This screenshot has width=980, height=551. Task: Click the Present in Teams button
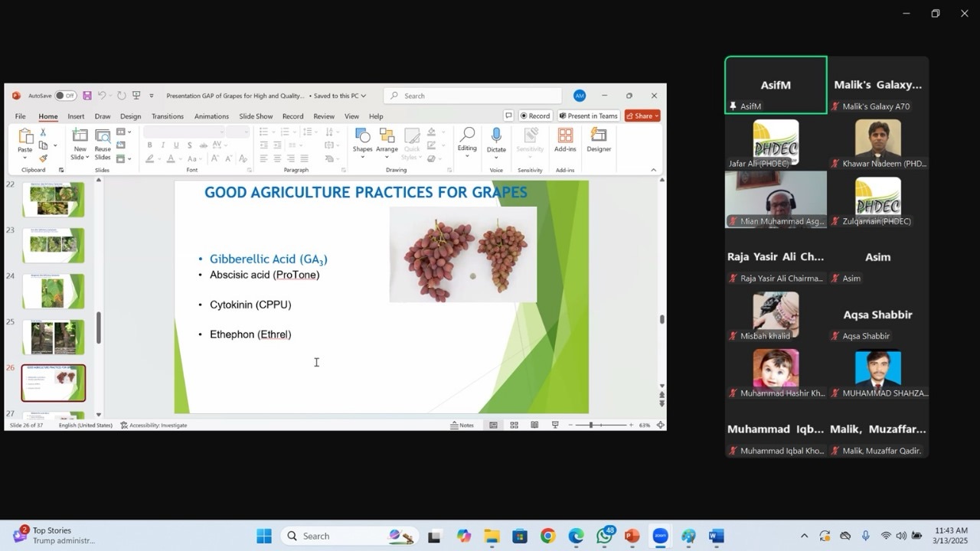point(589,116)
